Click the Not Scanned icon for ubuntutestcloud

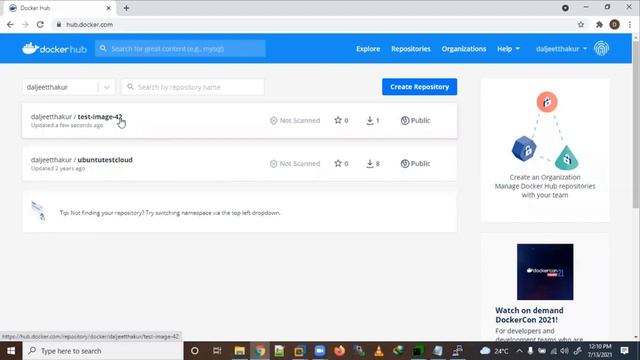[x=273, y=164]
